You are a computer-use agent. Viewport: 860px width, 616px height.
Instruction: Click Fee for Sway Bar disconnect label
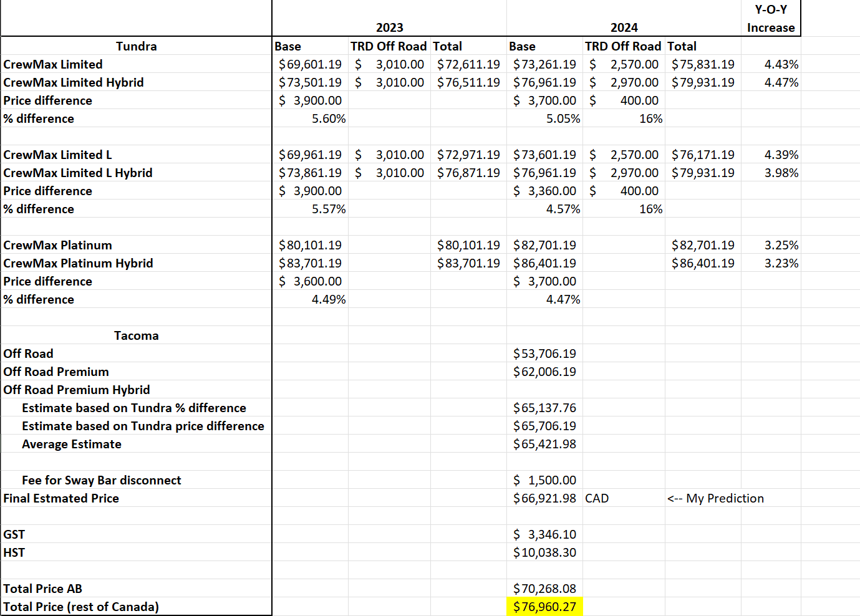102,480
